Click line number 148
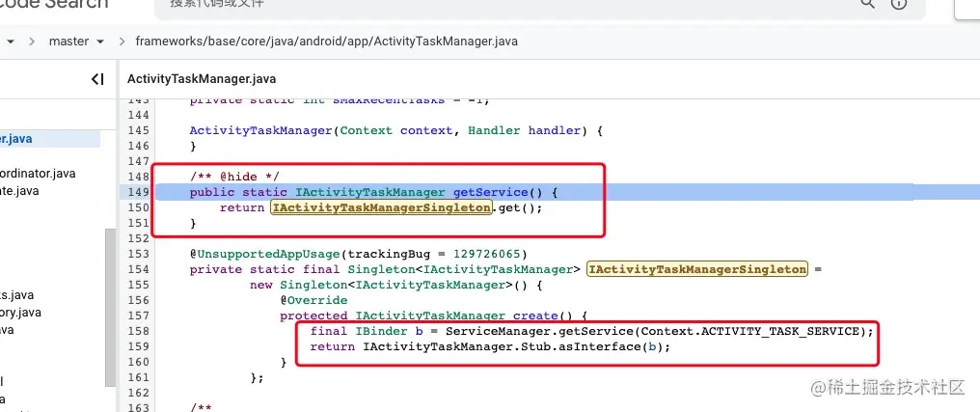Image resolution: width=980 pixels, height=412 pixels. point(138,177)
